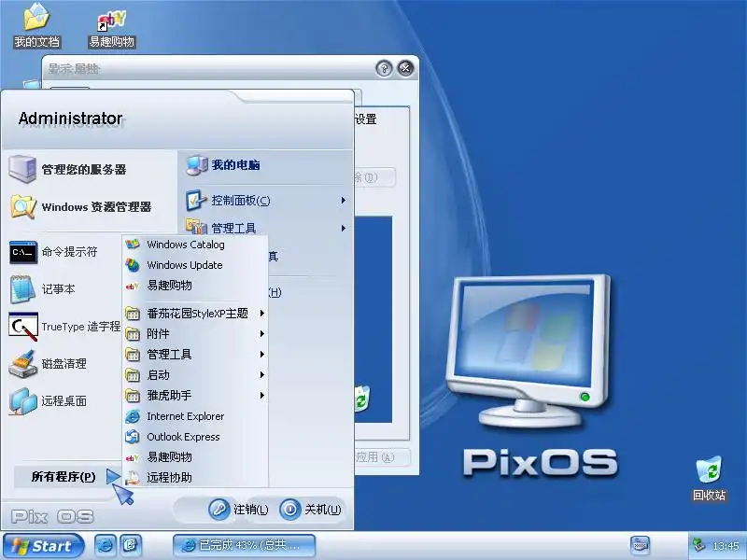747x560 pixels.
Task: Choose Windows Update text entry
Action: 185,265
